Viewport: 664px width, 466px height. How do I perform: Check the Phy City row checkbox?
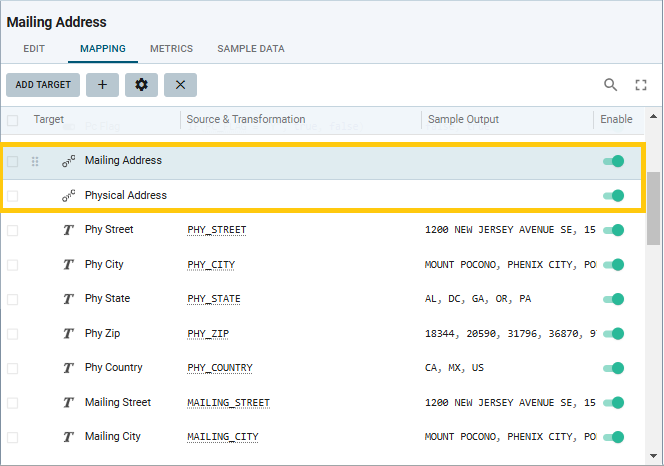13,265
